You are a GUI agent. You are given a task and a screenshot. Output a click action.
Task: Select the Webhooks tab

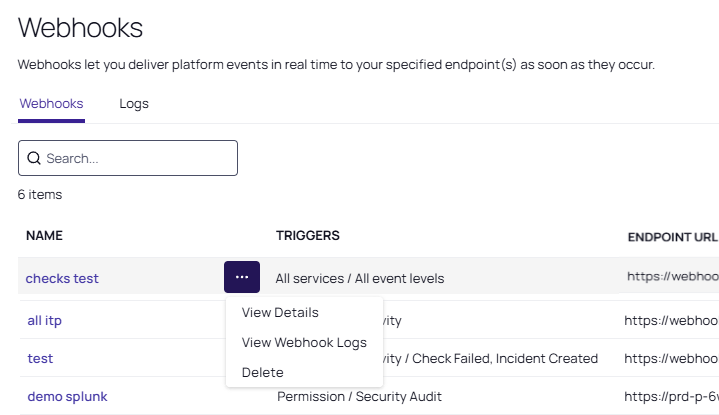(51, 103)
